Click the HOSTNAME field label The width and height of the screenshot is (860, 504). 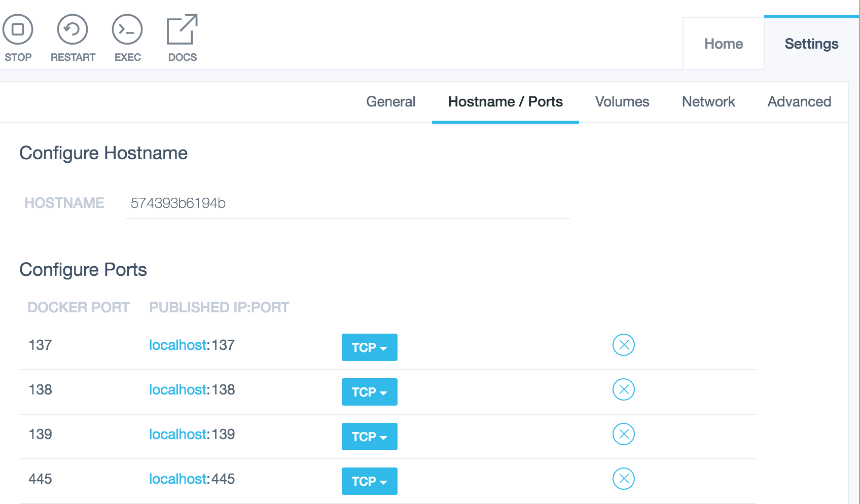pos(64,203)
